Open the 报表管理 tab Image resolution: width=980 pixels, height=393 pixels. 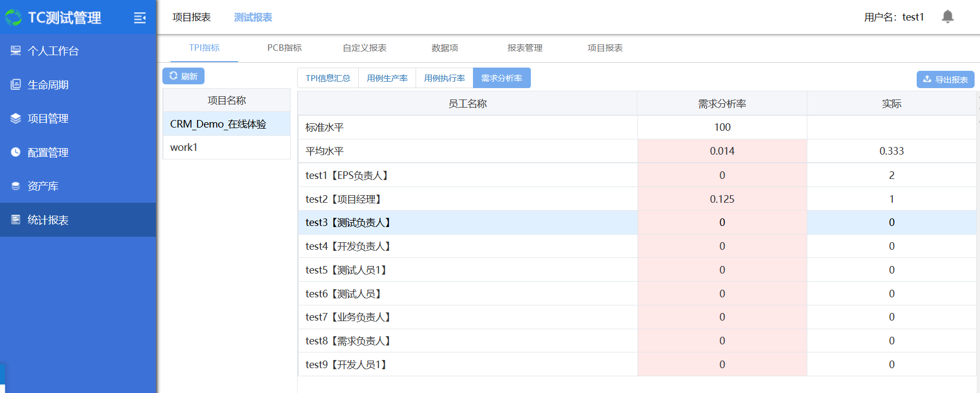coord(524,48)
